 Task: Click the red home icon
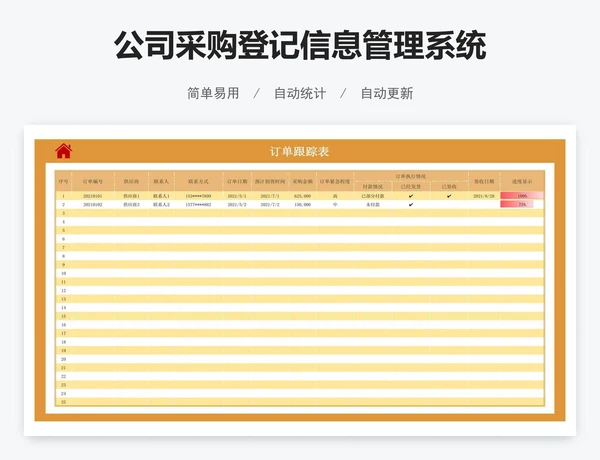(x=63, y=151)
